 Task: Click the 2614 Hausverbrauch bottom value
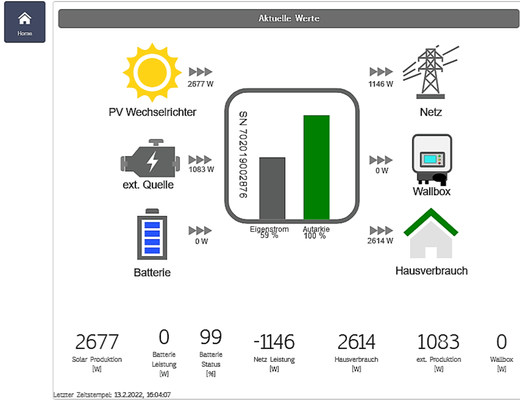[x=356, y=342]
